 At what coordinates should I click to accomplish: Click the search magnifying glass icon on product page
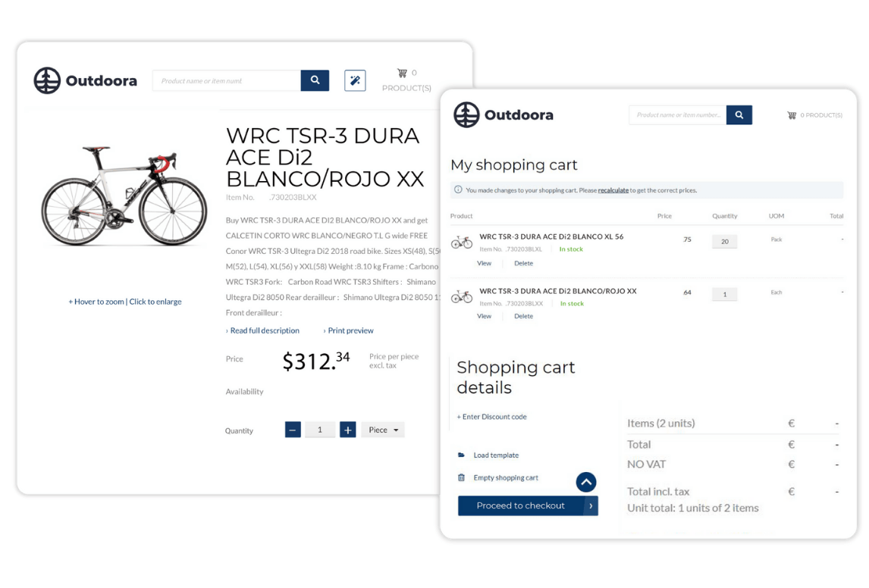[315, 80]
